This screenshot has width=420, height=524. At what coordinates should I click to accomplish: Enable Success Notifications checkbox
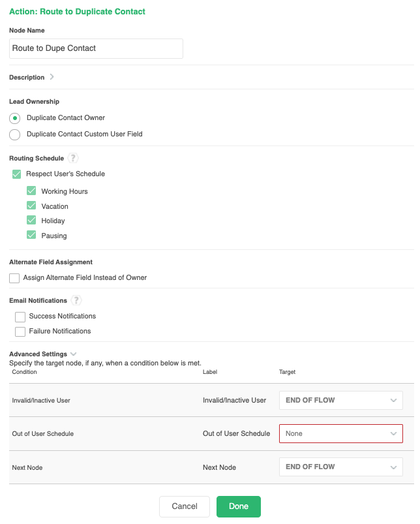pyautogui.click(x=20, y=316)
